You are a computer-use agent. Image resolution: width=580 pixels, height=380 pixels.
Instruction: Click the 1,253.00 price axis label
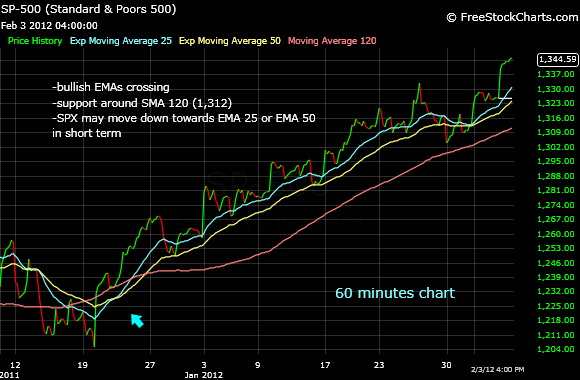pos(556,248)
